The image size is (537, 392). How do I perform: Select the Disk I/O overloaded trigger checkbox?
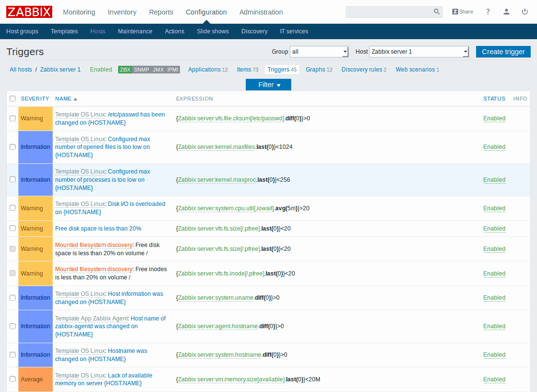(13, 208)
